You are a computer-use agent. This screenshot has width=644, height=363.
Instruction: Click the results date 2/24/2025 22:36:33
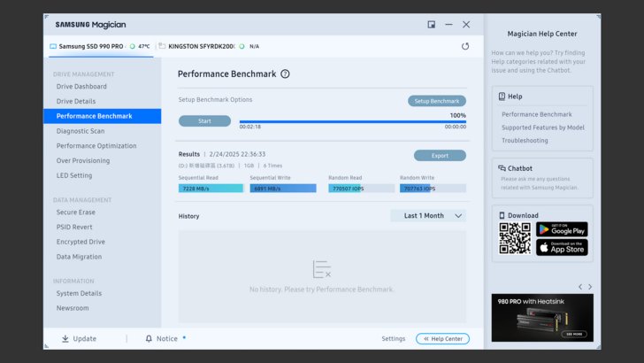(x=237, y=154)
